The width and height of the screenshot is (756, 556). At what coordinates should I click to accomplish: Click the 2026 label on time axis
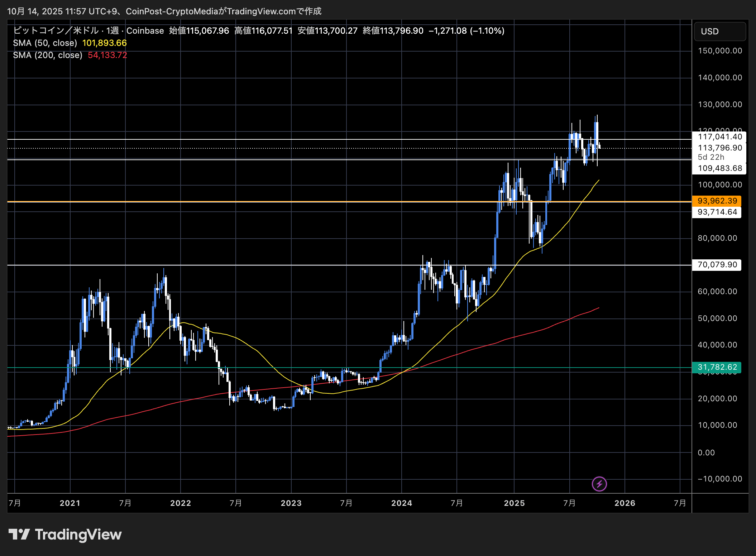point(625,503)
